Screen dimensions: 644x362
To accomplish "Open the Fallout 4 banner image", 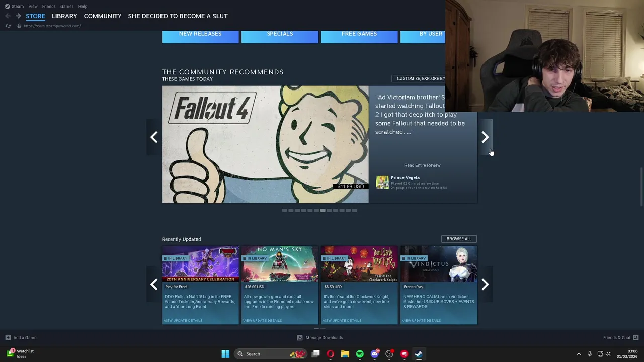I will tap(265, 144).
